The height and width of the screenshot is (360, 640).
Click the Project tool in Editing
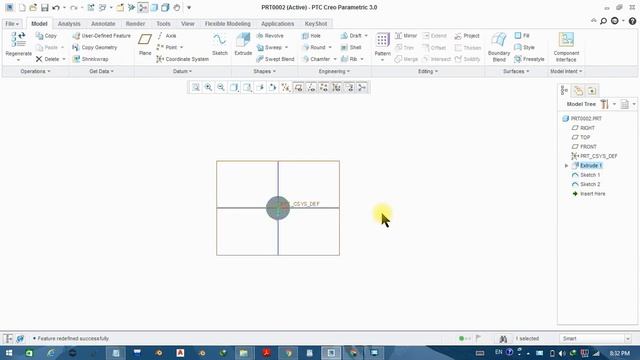coord(467,36)
